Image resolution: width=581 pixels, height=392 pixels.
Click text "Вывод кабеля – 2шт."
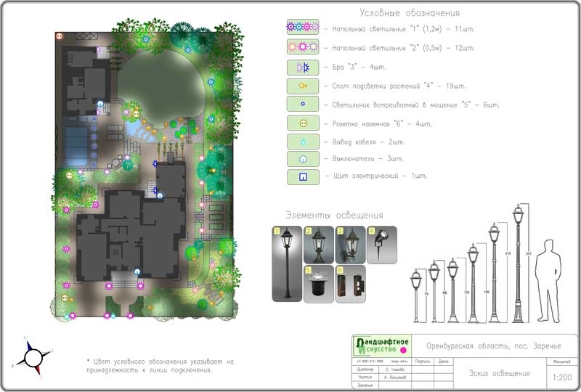coord(368,142)
